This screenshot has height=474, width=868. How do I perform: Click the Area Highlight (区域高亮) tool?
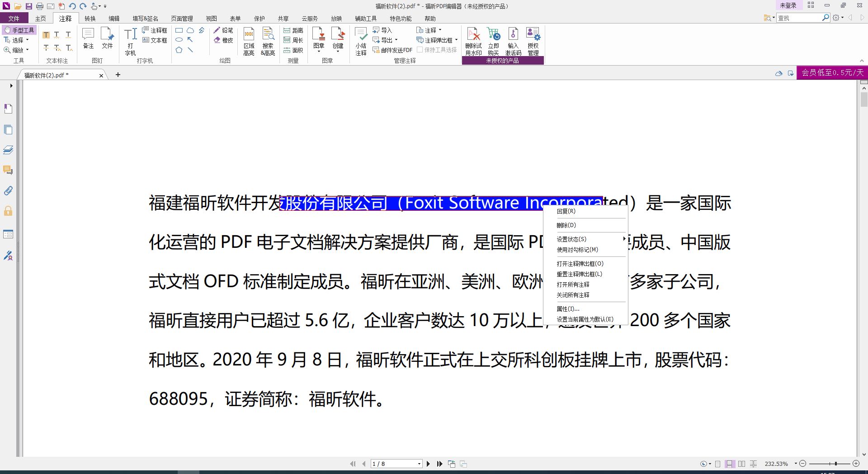249,41
